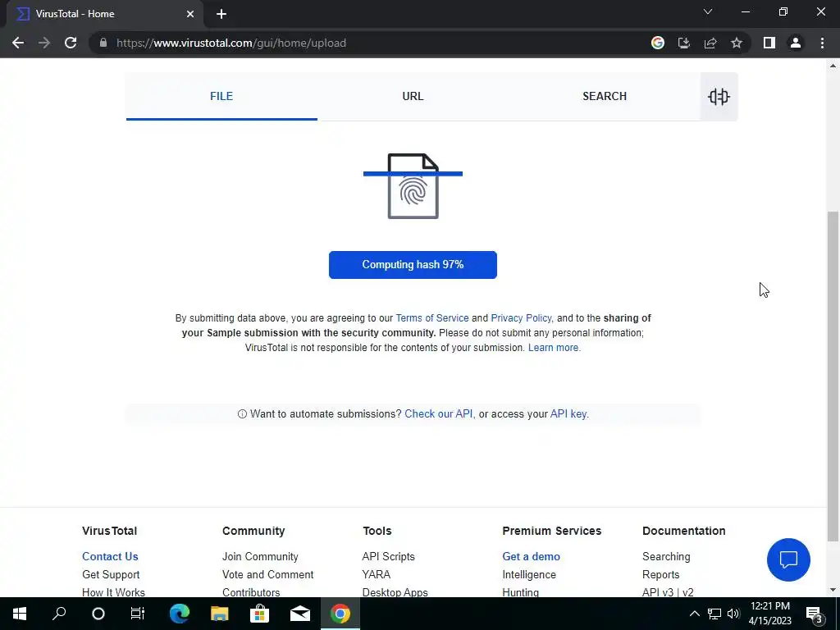Open the Mail app from the taskbar

300,614
